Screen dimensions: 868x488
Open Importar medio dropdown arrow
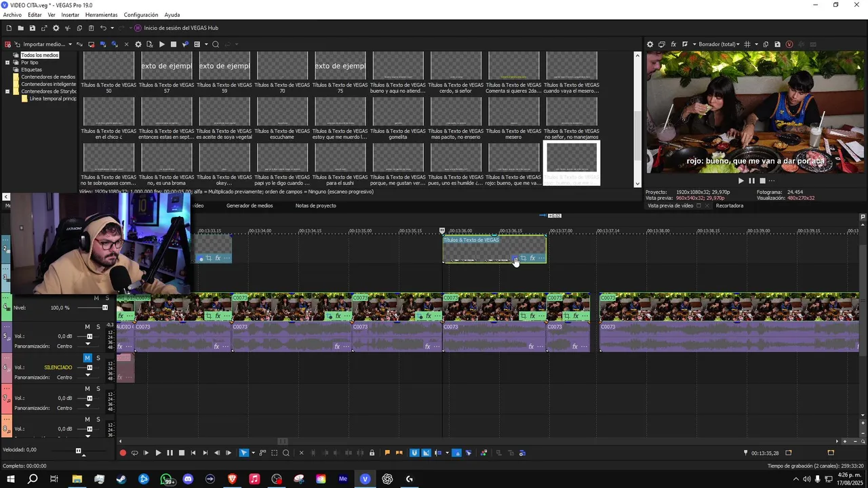70,44
